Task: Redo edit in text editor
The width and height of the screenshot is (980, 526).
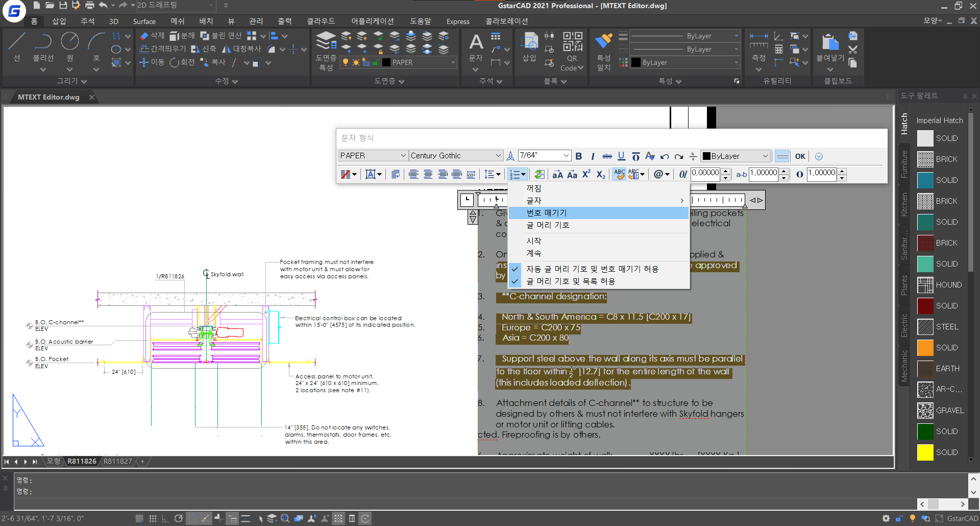Action: (678, 156)
